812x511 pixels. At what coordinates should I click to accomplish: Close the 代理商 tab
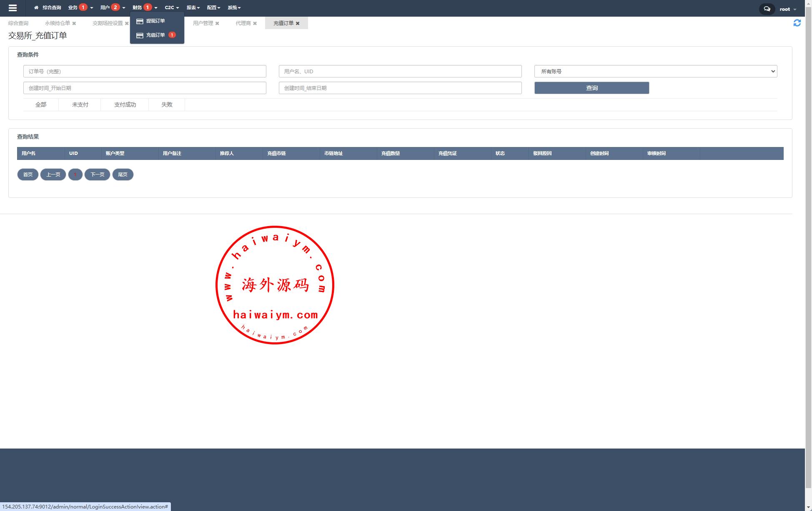[x=255, y=23]
